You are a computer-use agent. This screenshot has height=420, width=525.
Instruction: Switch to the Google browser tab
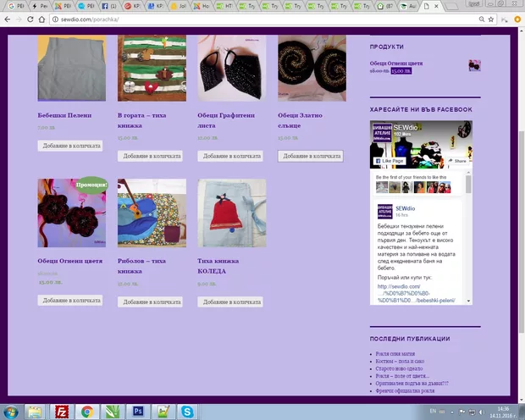16,6
